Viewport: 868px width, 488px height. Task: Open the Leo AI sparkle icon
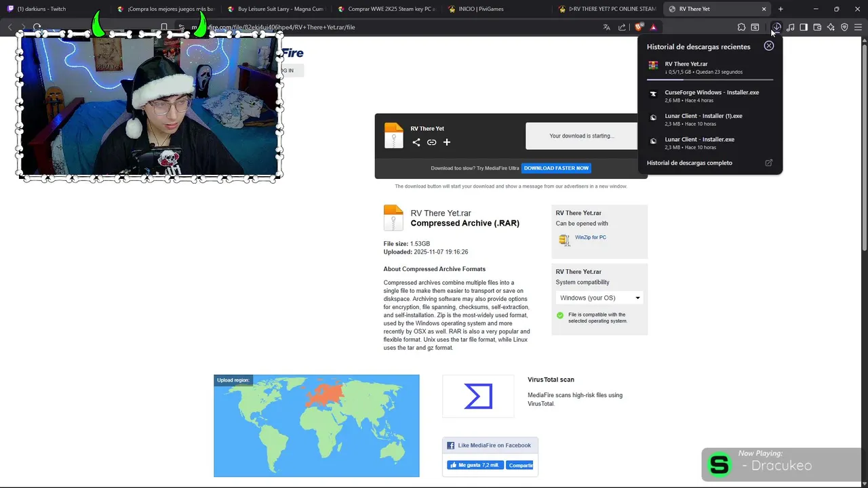831,27
